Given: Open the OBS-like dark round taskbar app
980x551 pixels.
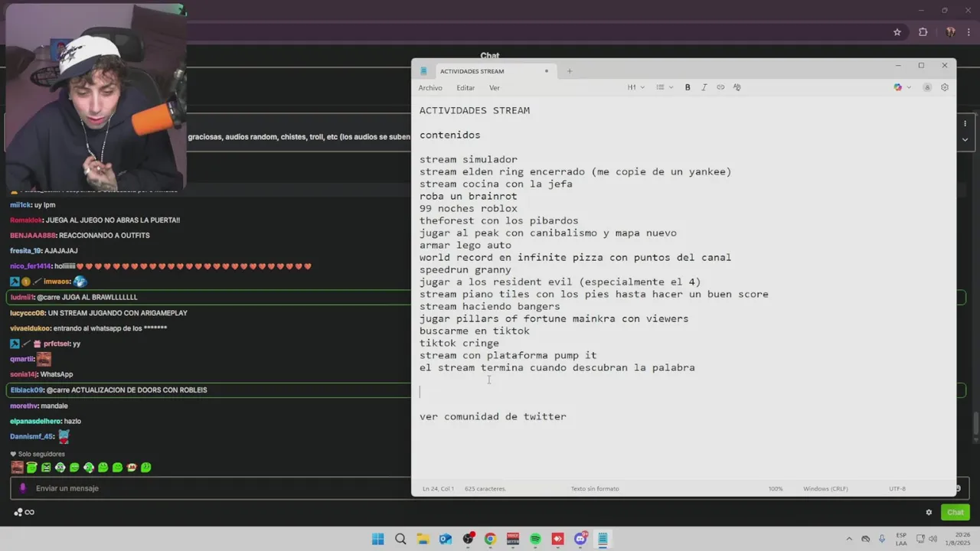Looking at the screenshot, I should pos(468,539).
